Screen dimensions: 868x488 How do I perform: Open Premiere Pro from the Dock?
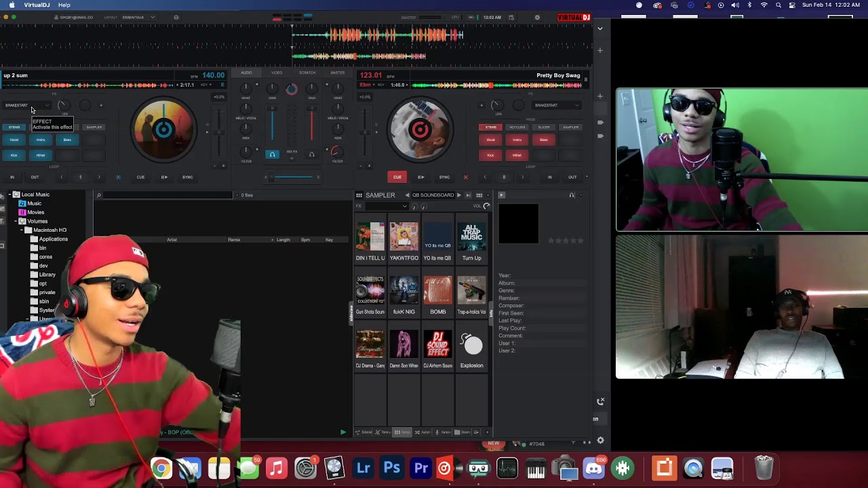[421, 468]
